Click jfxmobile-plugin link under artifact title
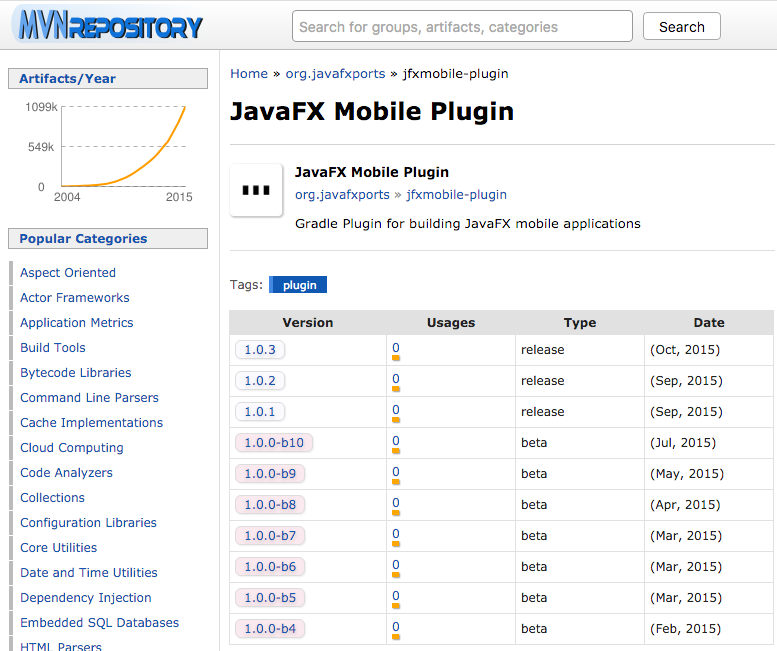Viewport: 777px width, 651px height. pyautogui.click(x=456, y=195)
